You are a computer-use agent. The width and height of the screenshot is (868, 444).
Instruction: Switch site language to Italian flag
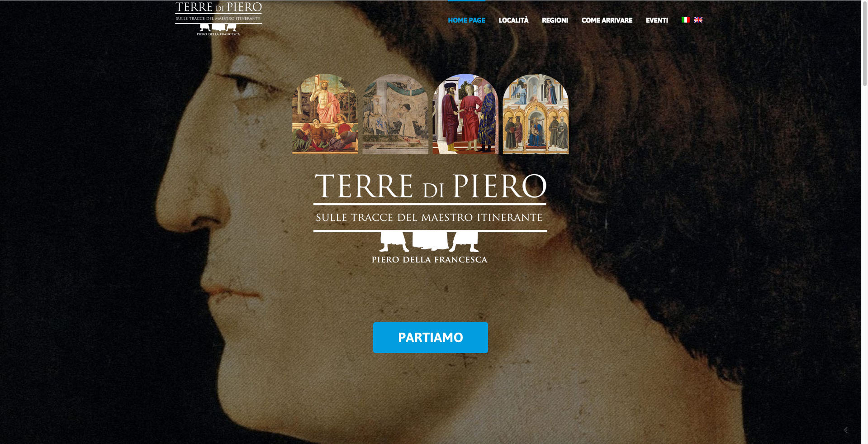686,20
